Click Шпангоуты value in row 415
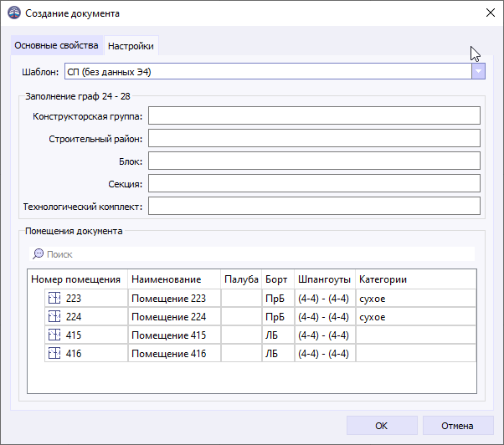This screenshot has height=445, width=504. pyautogui.click(x=325, y=335)
